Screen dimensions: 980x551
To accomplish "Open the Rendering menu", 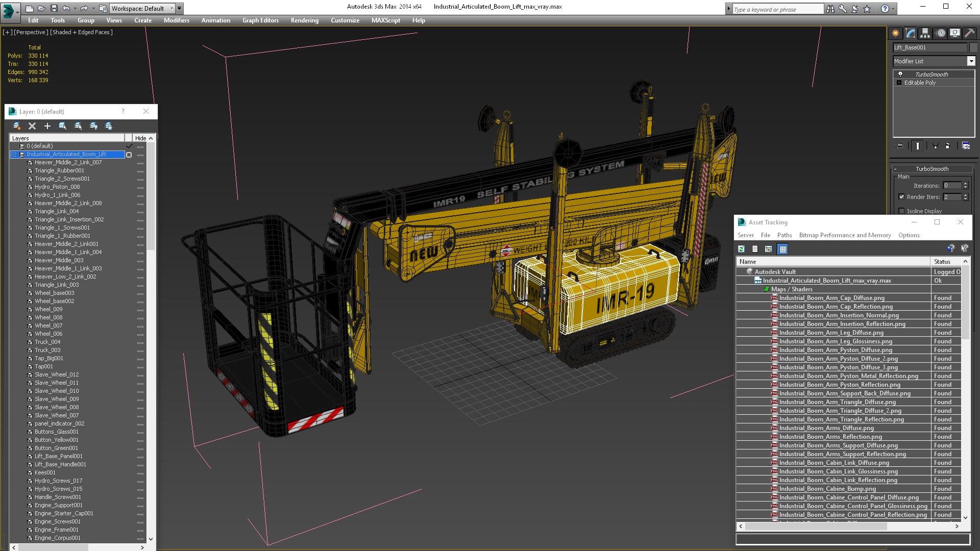I will click(x=305, y=20).
